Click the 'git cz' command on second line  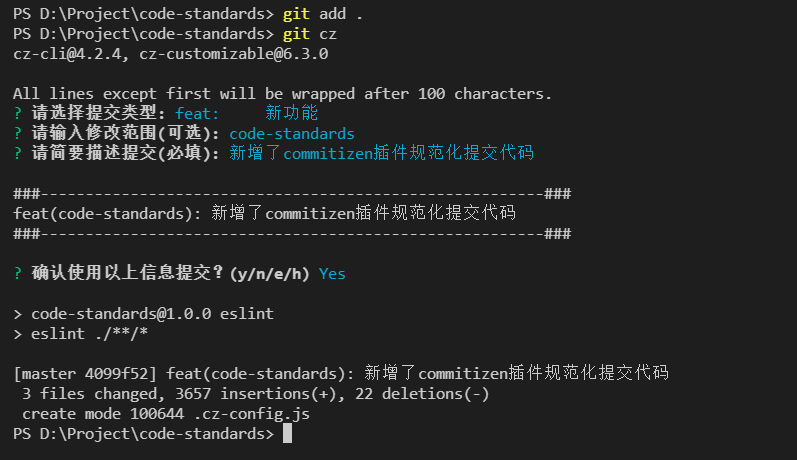[x=310, y=34]
